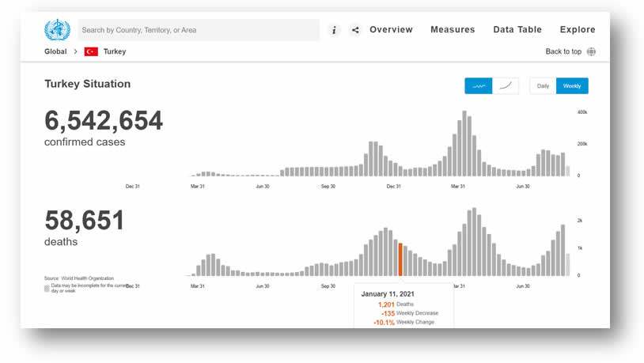Click the Global breadcrumb link
The image size is (644, 363).
click(x=55, y=51)
